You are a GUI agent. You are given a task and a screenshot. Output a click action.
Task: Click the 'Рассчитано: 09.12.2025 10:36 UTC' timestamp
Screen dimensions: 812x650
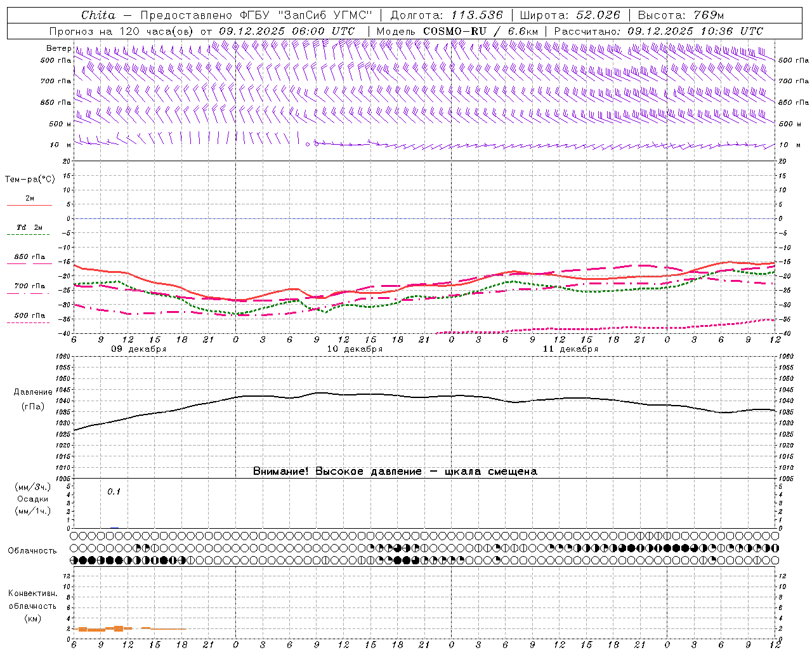pyautogui.click(x=658, y=31)
